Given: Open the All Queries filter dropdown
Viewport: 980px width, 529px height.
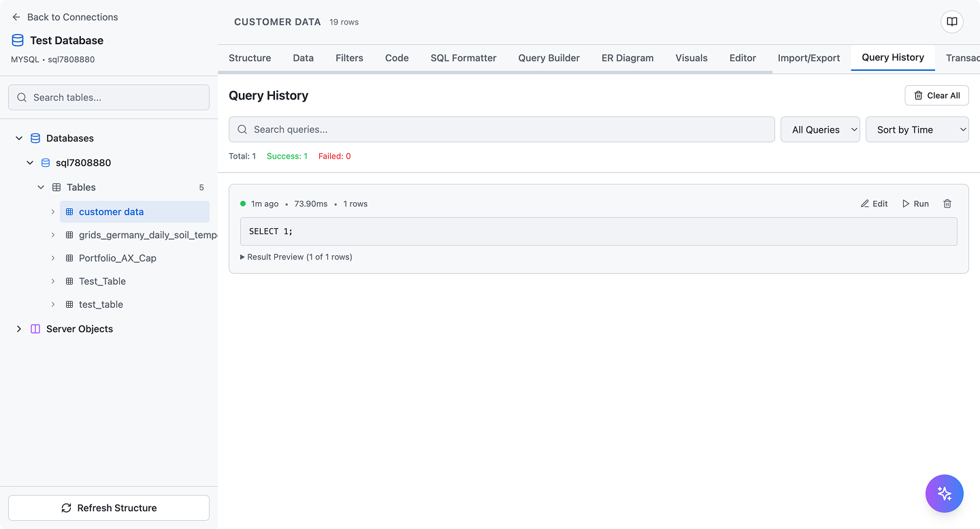Looking at the screenshot, I should tap(820, 129).
